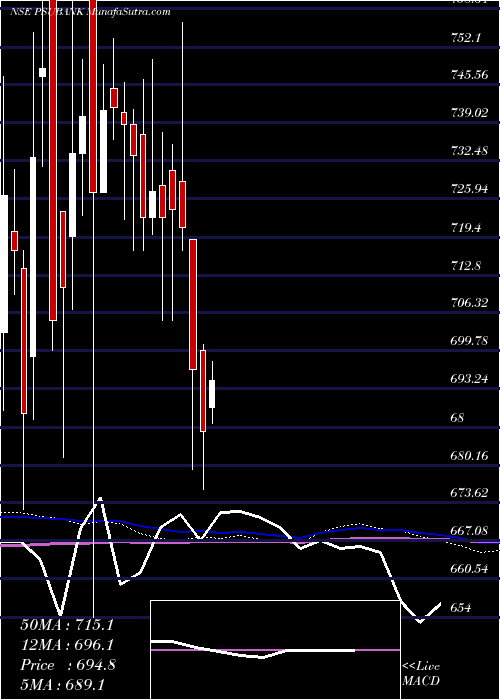
Task: Click the 673.62 price axis label
Action: pyautogui.click(x=469, y=493)
